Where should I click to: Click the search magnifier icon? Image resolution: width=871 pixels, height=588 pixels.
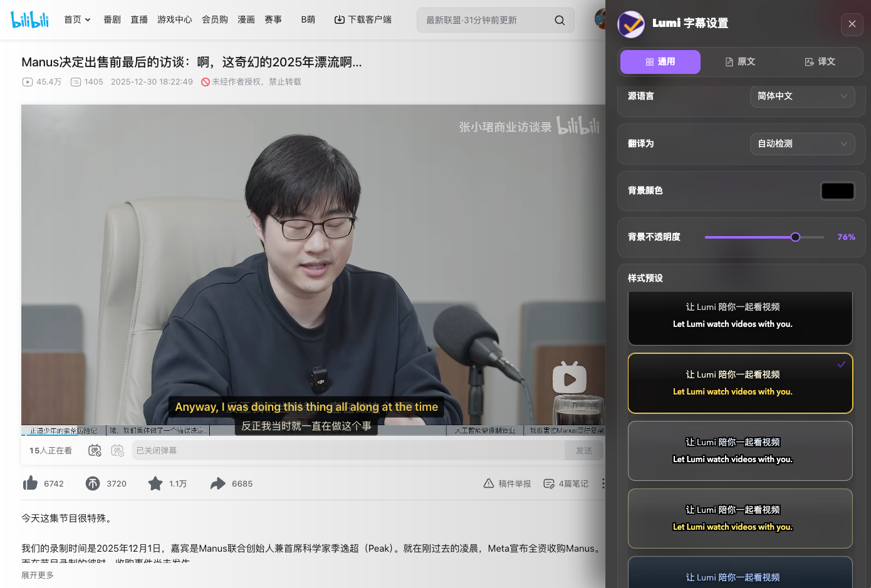560,20
